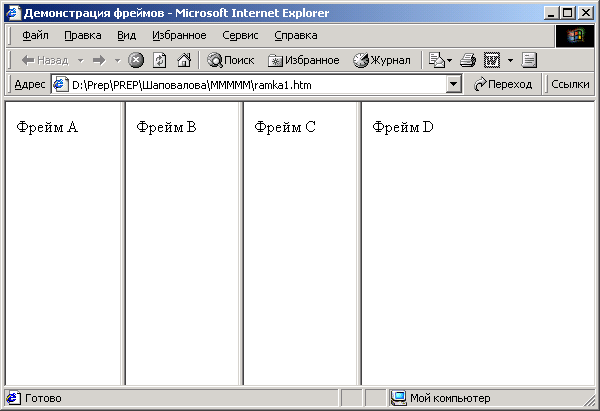Click the Edit with Word icon
600x411 pixels.
(x=492, y=60)
